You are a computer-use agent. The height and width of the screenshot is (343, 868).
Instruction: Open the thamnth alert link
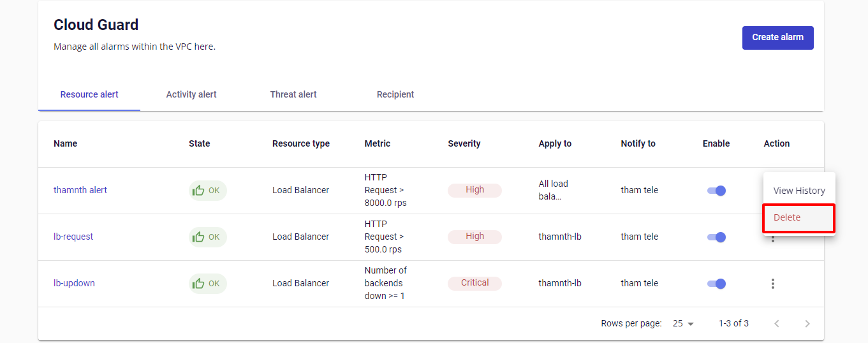point(80,190)
